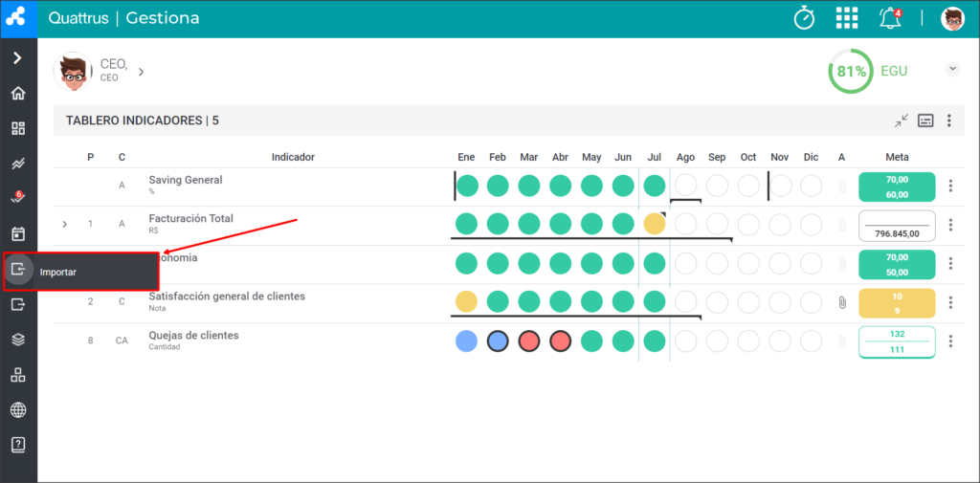
Task: Click the Facturación Total indicator name
Action: coord(190,218)
